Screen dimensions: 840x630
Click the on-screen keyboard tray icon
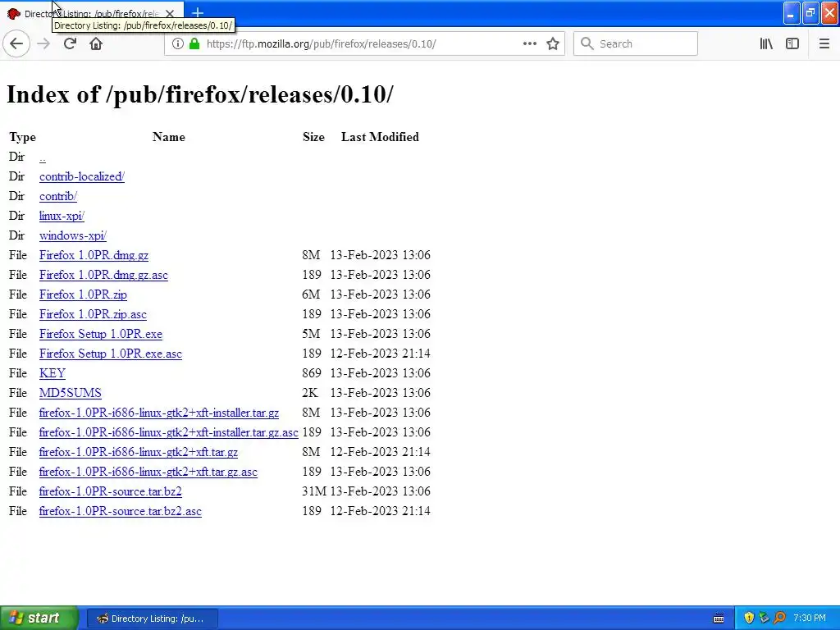(x=719, y=619)
